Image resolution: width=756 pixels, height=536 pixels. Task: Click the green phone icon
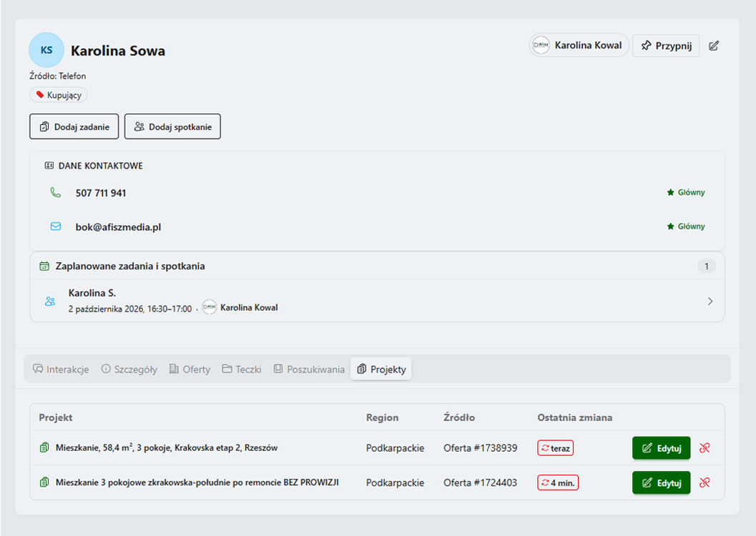tap(56, 193)
